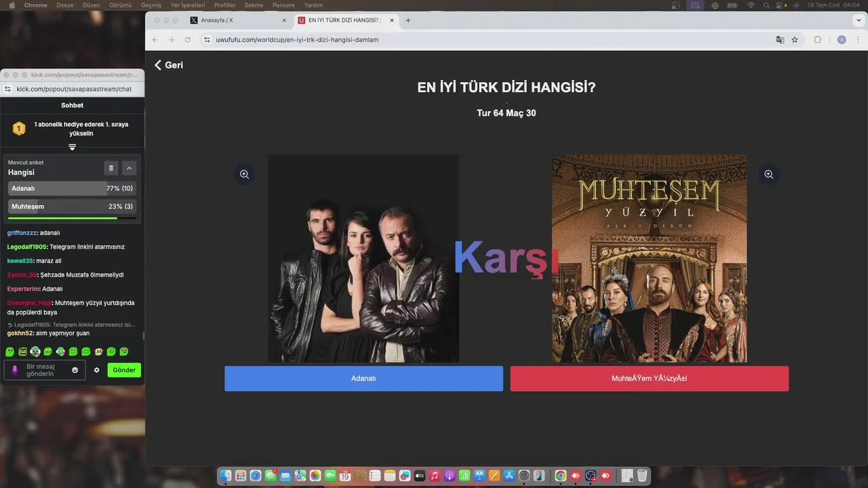Insert the first green blob emote
Screen dimensions: 868x488
pyautogui.click(x=9, y=352)
